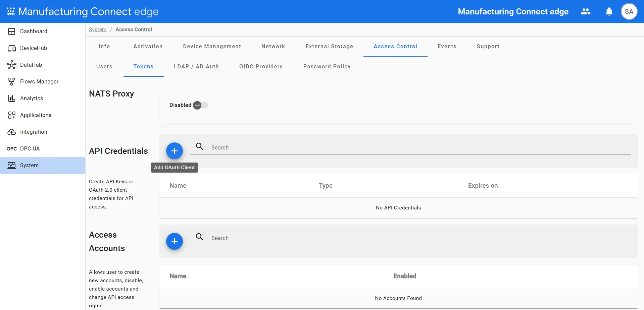Click the Dashboard sidebar icon
The height and width of the screenshot is (310, 644).
click(12, 32)
